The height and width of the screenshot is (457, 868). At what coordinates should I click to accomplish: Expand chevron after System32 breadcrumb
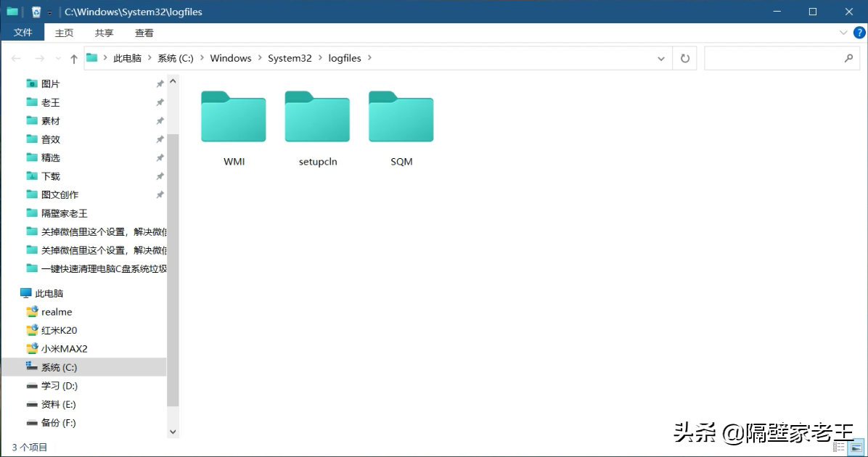pos(320,57)
